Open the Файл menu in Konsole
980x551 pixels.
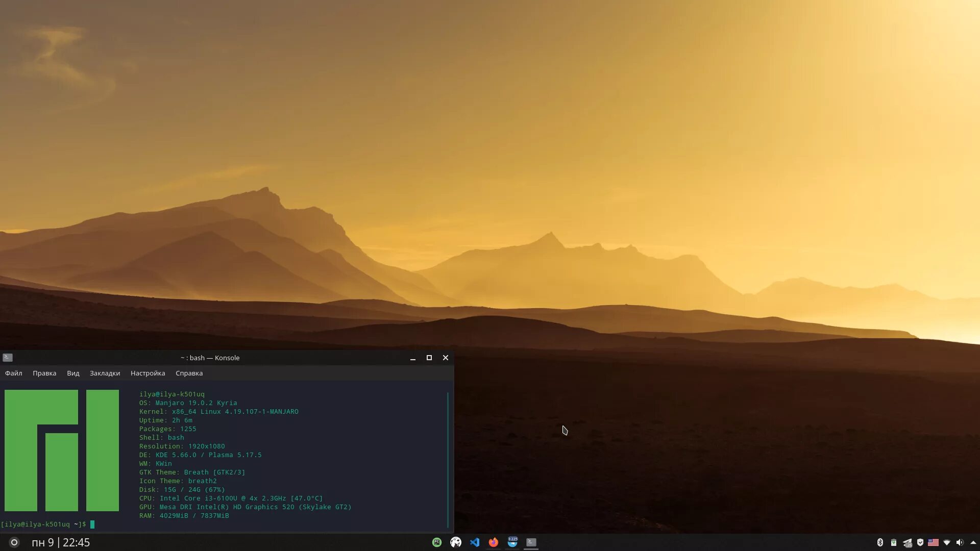(x=14, y=373)
